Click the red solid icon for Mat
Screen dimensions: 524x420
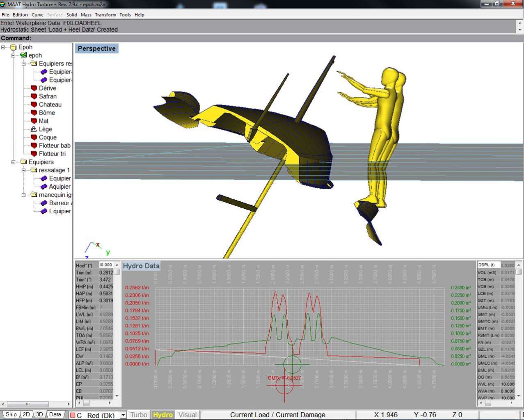(x=34, y=121)
